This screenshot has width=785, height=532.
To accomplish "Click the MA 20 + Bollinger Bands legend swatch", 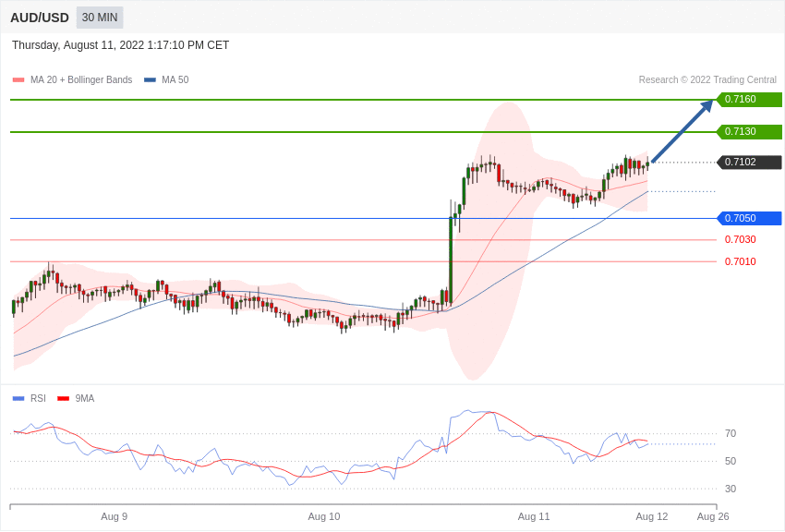I will 18,80.
